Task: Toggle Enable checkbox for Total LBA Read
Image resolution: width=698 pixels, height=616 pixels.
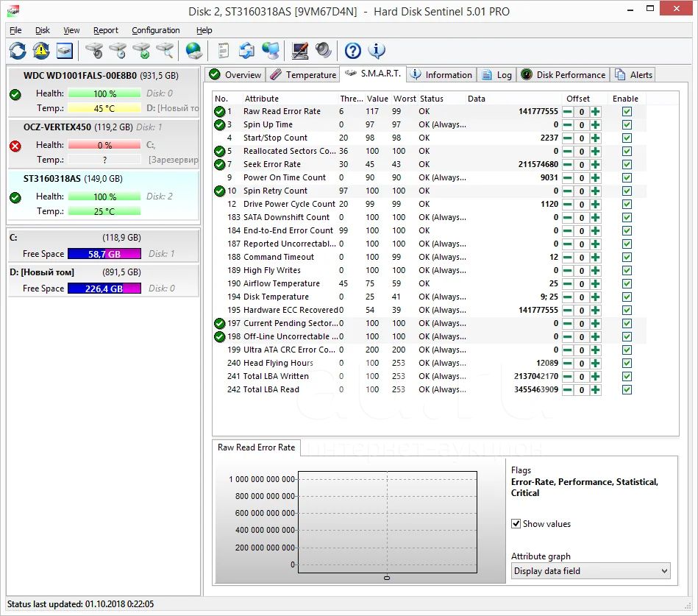Action: tap(627, 390)
